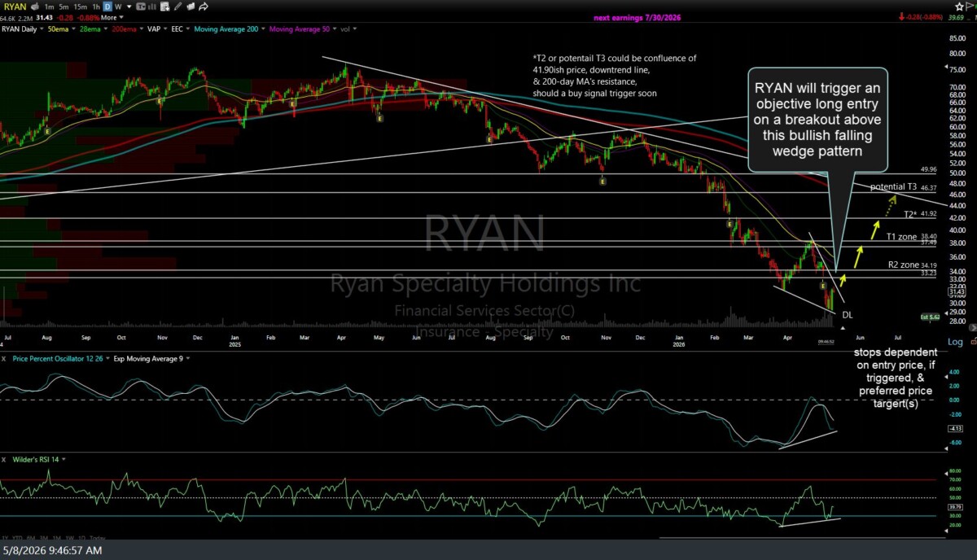The width and height of the screenshot is (977, 560).
Task: Click the potential T3 label
Action: 893,186
